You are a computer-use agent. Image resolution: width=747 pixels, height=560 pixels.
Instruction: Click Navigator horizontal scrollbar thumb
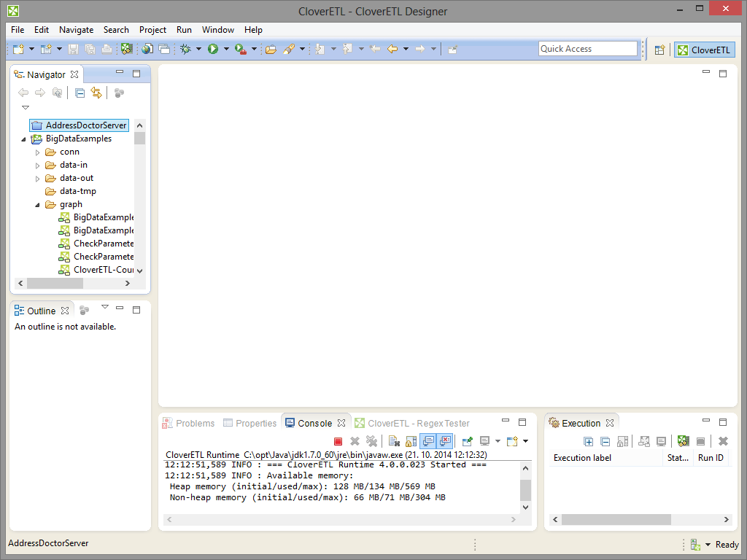click(55, 284)
